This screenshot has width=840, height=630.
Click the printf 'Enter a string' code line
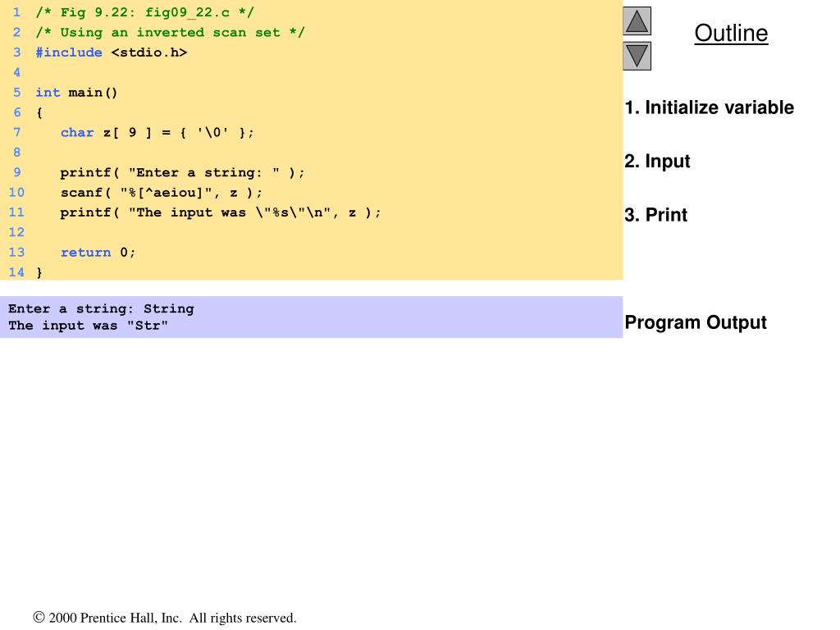[182, 172]
